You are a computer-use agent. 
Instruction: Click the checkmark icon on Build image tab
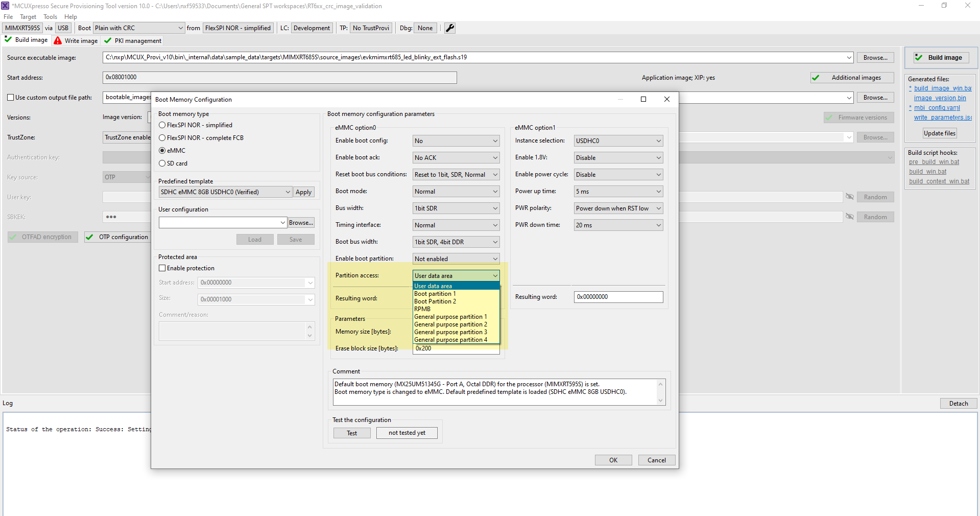click(9, 39)
